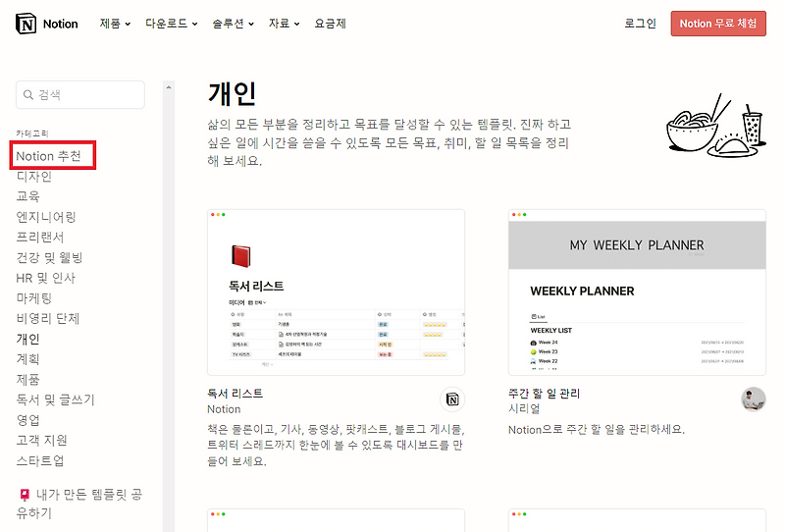Viewport: 785px width, 532px height.
Task: Expand the 제품 dropdown menu
Action: pyautogui.click(x=115, y=24)
